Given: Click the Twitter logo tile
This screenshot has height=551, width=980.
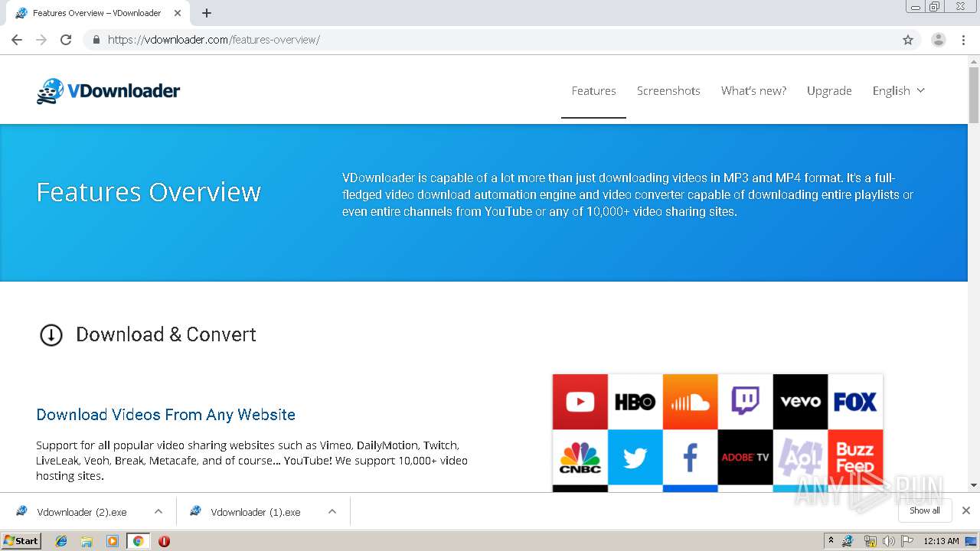Looking at the screenshot, I should click(635, 457).
